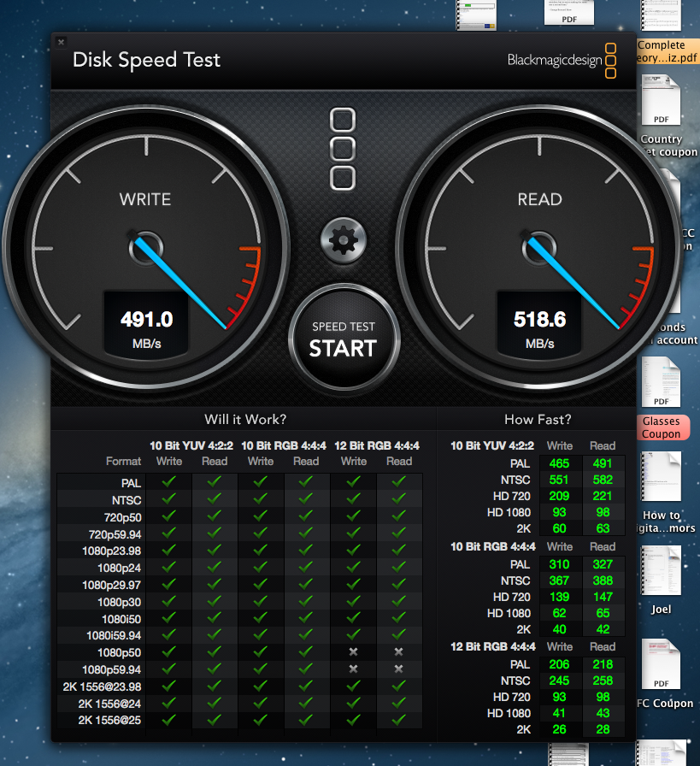This screenshot has width=700, height=766.
Task: Select the document thumbnail left of the top PDF
Action: 477,15
